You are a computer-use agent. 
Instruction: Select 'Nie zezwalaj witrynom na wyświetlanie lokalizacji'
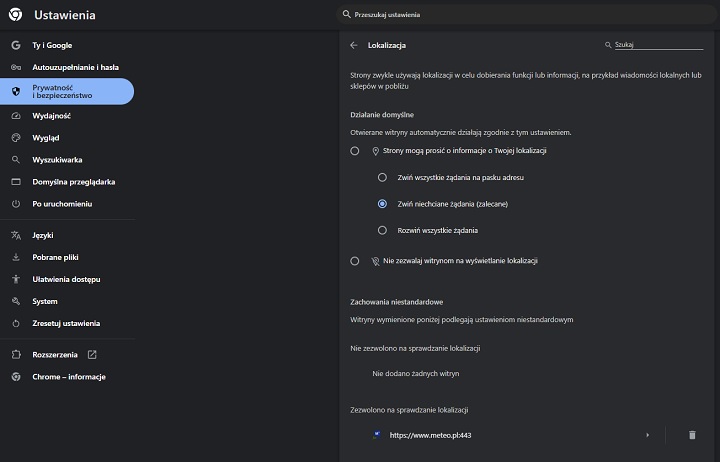tap(355, 261)
